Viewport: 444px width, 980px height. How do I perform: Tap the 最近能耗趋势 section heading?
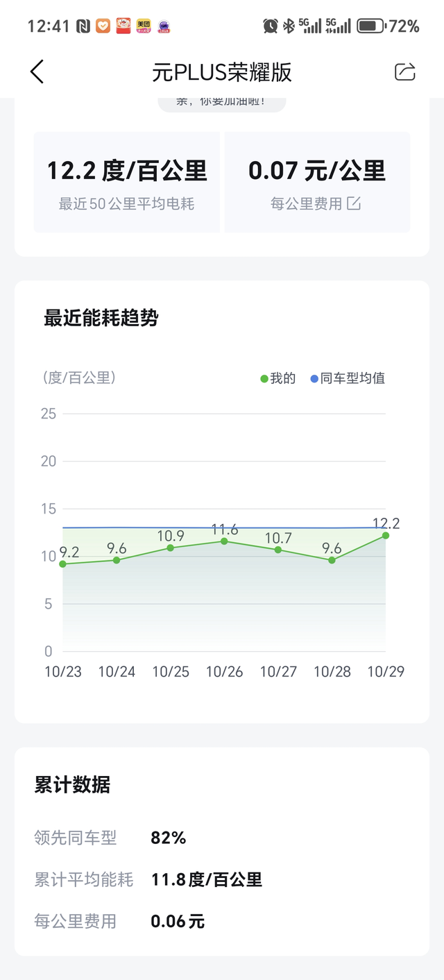[101, 318]
